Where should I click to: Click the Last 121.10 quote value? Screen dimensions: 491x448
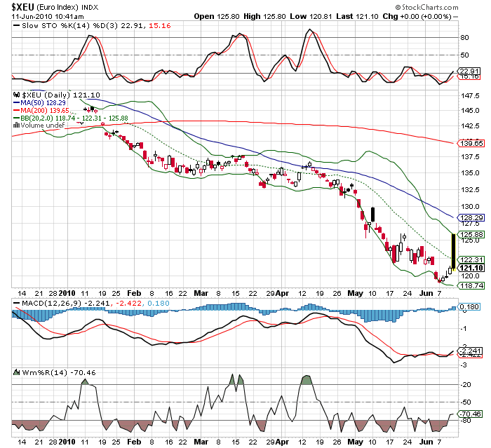click(357, 16)
